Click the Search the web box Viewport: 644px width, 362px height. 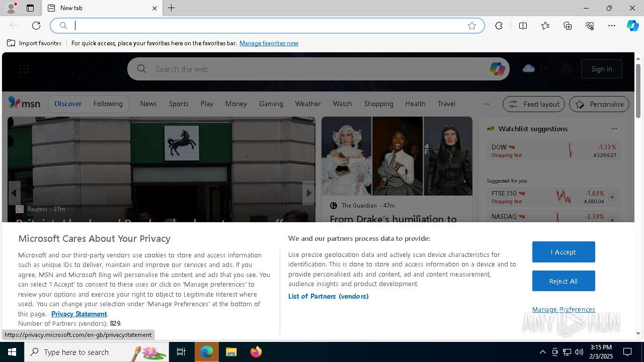318,69
